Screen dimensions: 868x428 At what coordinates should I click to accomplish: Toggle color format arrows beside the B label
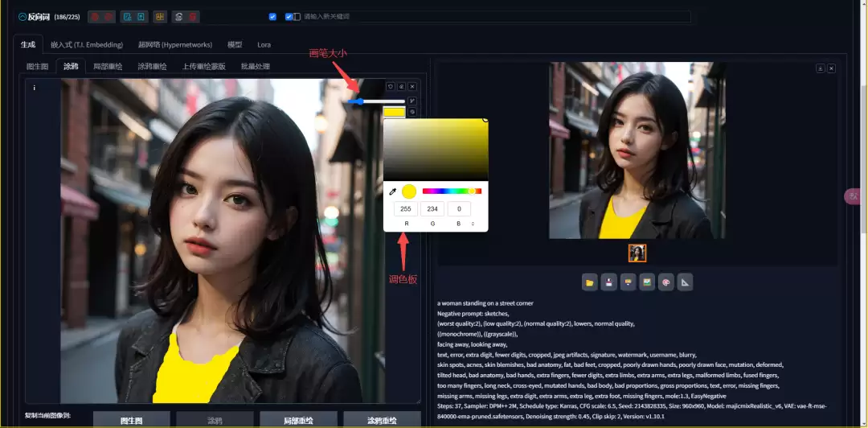473,224
